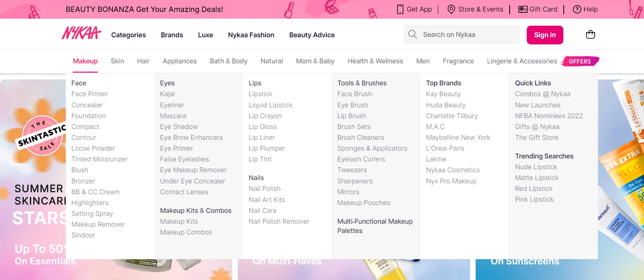
Task: Open the Face Primer link
Action: pos(90,94)
